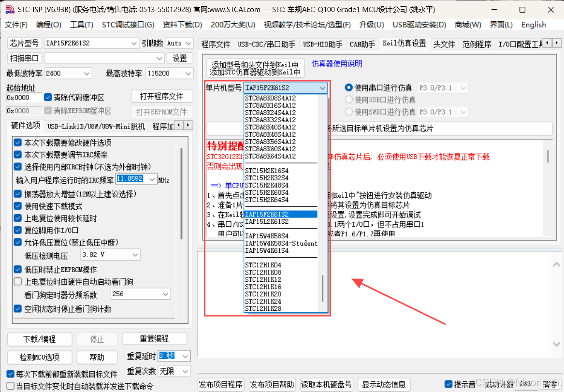The height and width of the screenshot is (392, 564).
Task: Toggle 本次下载需要调节IRC频率 checkbox
Action: [x=17, y=155]
